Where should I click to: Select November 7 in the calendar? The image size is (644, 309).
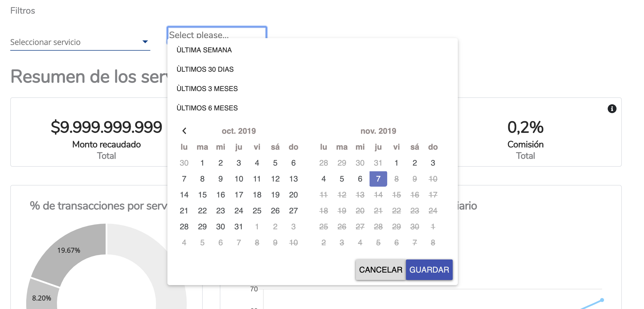378,179
